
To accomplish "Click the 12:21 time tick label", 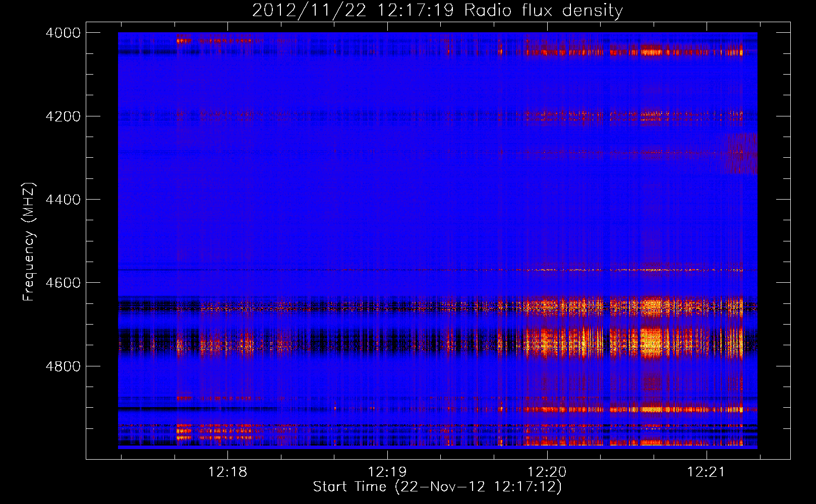I will tap(706, 472).
